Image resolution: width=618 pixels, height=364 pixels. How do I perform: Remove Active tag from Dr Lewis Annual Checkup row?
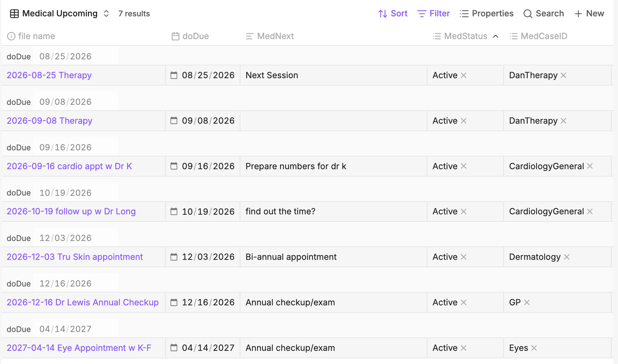[x=464, y=303]
